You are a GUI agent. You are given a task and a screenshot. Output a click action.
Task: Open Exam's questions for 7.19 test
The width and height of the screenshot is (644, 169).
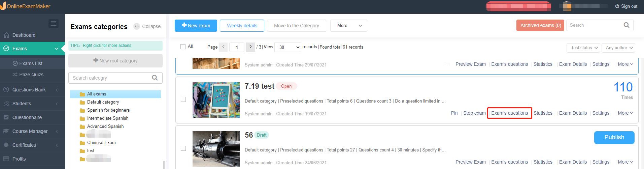click(510, 113)
